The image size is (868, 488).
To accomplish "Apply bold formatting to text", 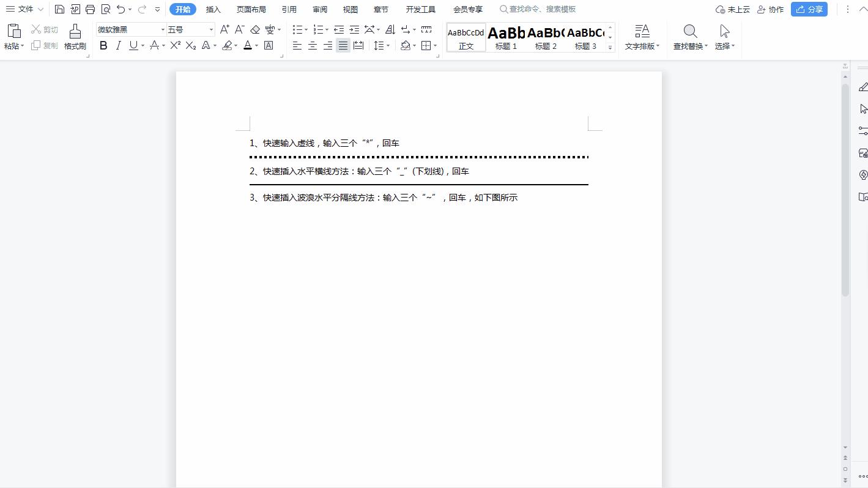I will pos(103,45).
